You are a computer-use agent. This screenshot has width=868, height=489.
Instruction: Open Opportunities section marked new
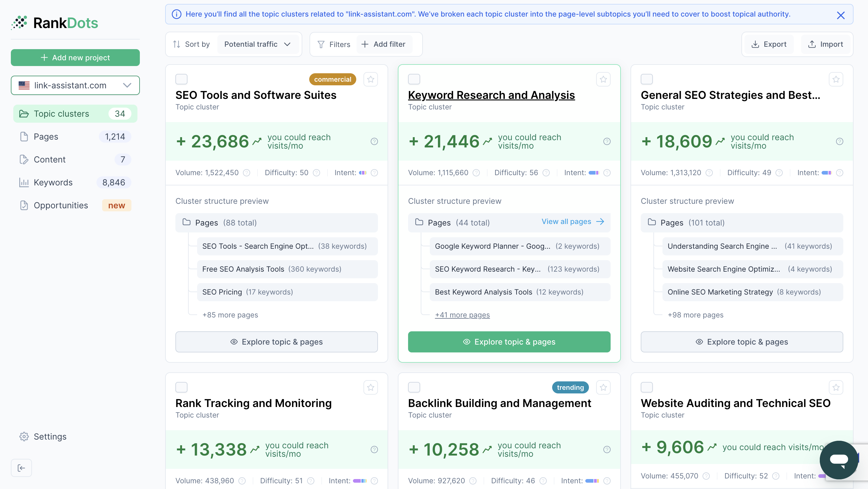click(x=75, y=205)
